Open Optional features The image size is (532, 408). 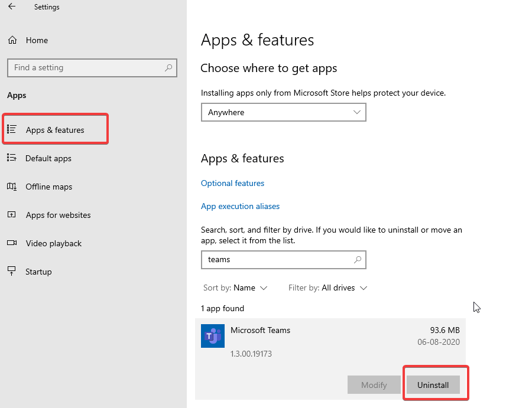pyautogui.click(x=232, y=183)
